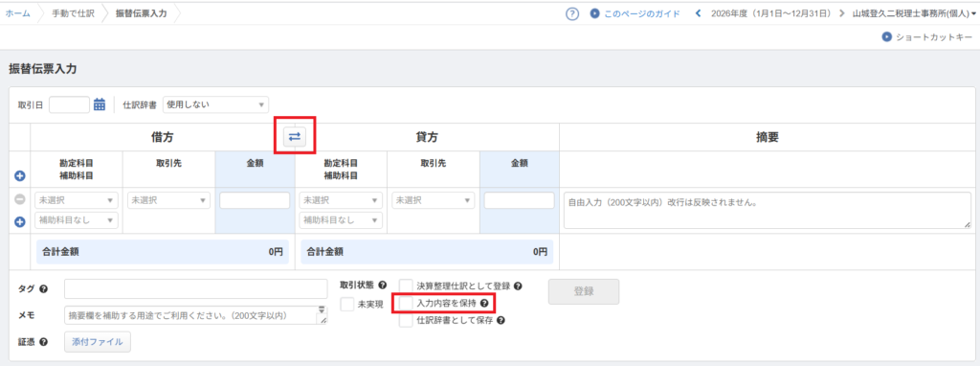Open the 仕訳辞書 使用しない dropdown

(215, 104)
